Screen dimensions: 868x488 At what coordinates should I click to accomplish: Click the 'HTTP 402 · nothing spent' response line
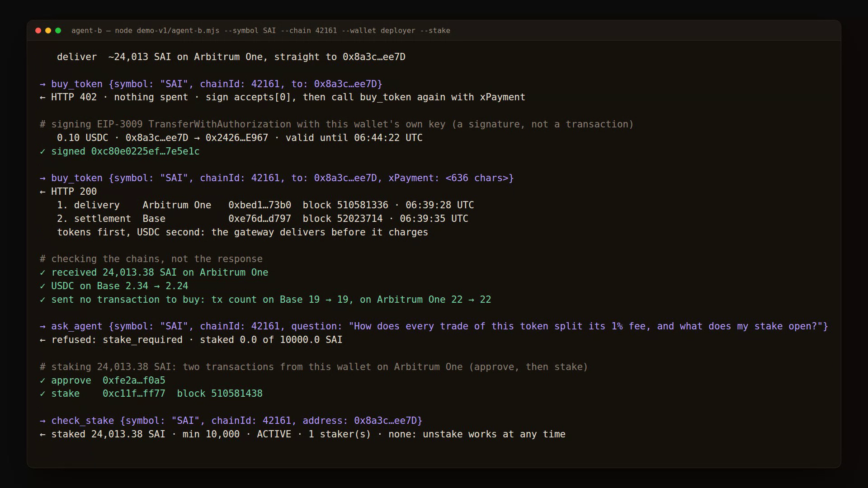click(283, 97)
